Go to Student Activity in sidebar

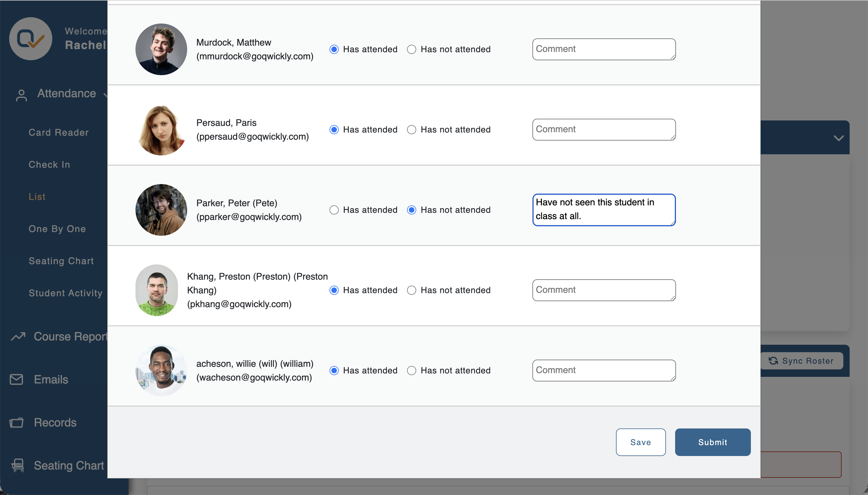coord(66,293)
